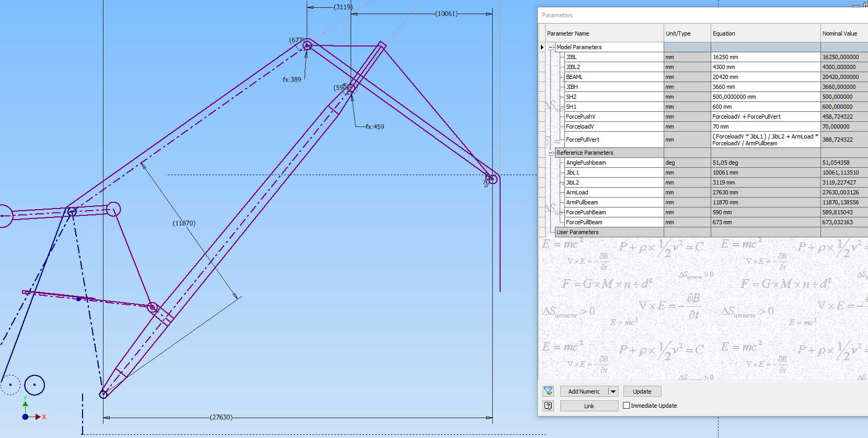Viewport: 868px width, 438px height.
Task: Select the fx:459 dimension label
Action: pos(375,126)
